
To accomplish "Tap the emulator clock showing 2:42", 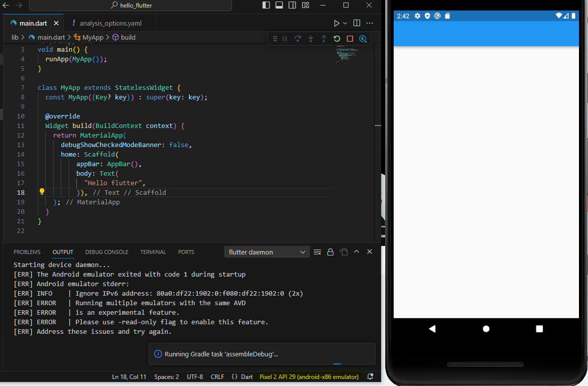I will [x=403, y=16].
